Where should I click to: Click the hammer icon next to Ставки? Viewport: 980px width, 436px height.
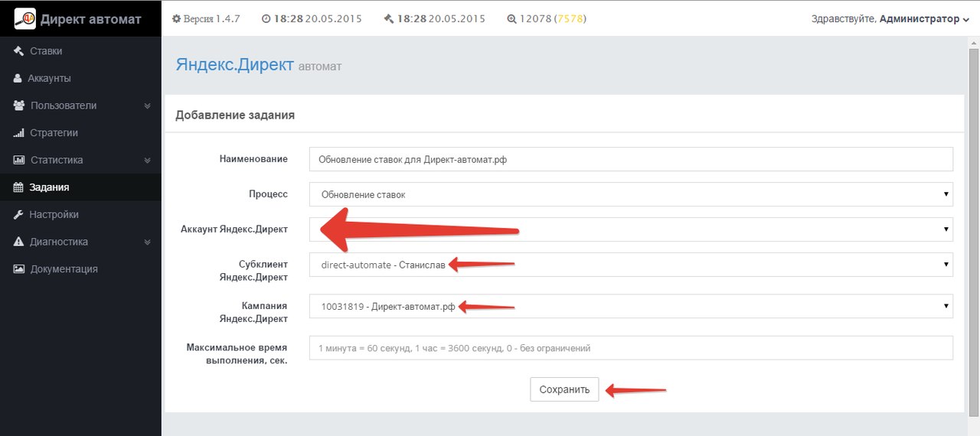[x=18, y=51]
